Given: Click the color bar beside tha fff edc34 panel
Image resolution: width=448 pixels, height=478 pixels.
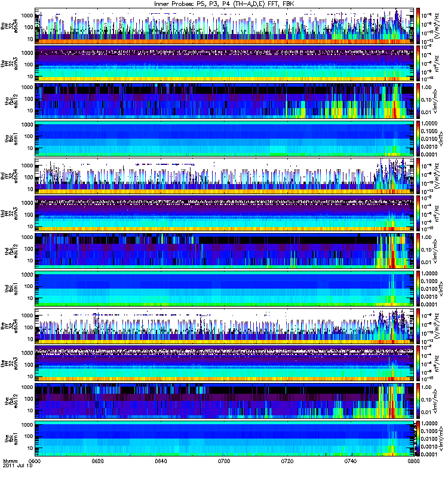Looking at the screenshot, I should click(x=418, y=26).
